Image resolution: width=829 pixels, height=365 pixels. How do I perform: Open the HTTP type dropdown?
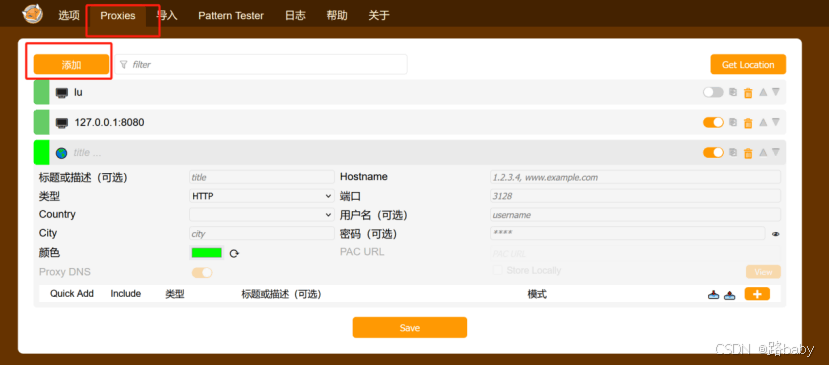[x=262, y=196]
